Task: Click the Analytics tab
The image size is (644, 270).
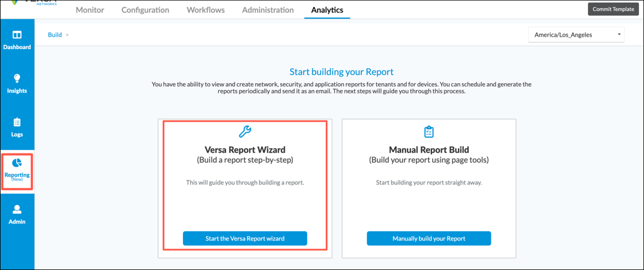Action: click(x=327, y=10)
